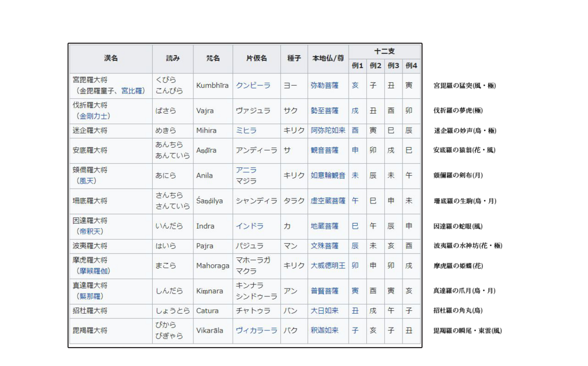Click blue 戌 link in 伐折羅大将 row
588x366 pixels.
click(355, 111)
